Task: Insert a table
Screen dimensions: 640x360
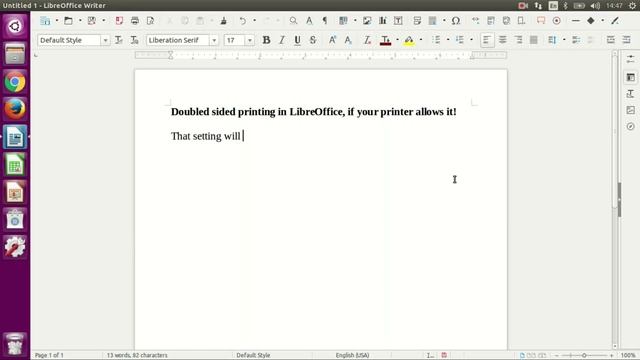Action: [343, 20]
